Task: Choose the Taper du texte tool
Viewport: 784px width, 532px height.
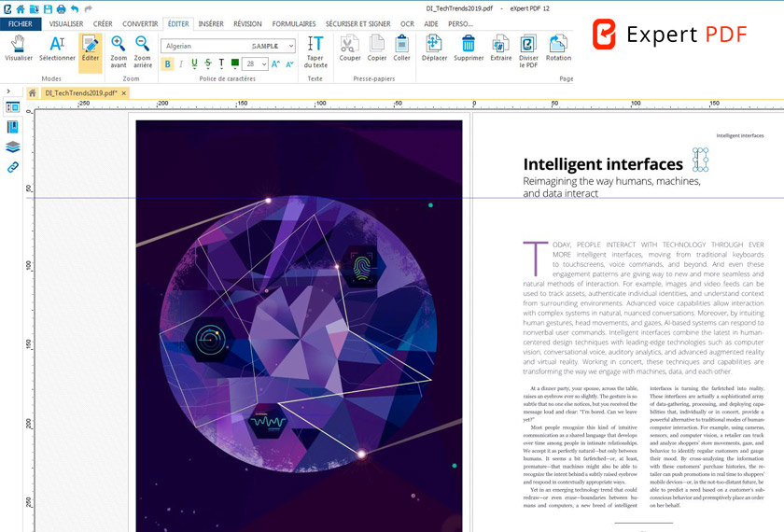Action: [315, 51]
